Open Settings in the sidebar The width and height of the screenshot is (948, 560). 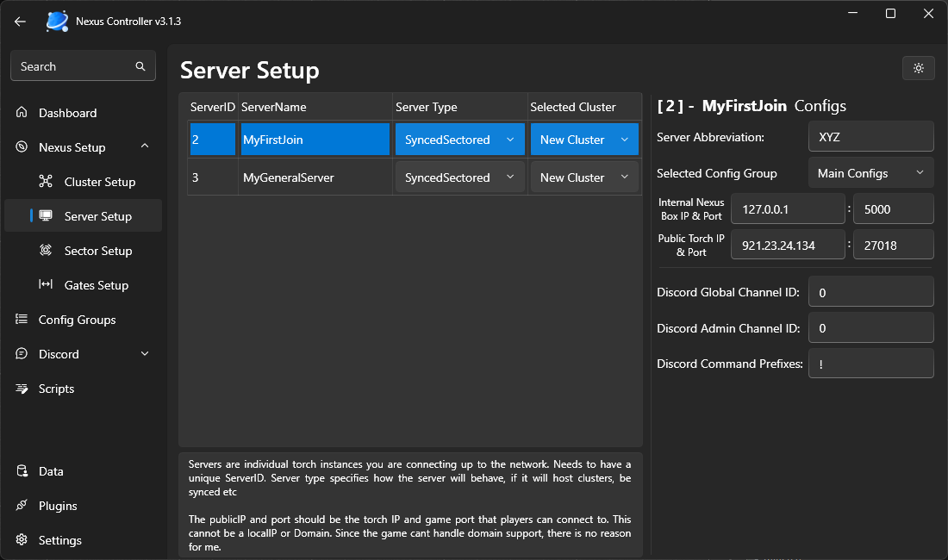(x=59, y=540)
